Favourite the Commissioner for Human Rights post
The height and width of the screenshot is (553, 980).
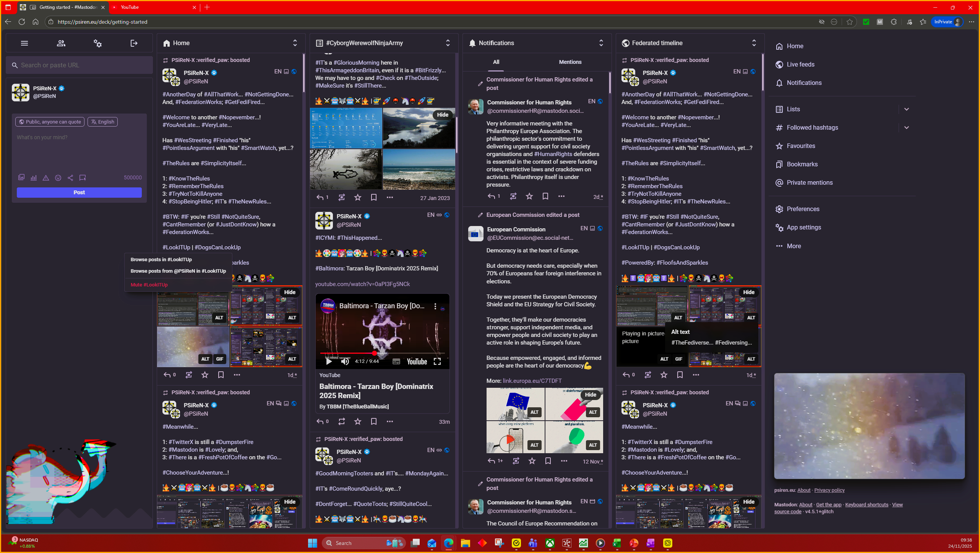click(529, 196)
